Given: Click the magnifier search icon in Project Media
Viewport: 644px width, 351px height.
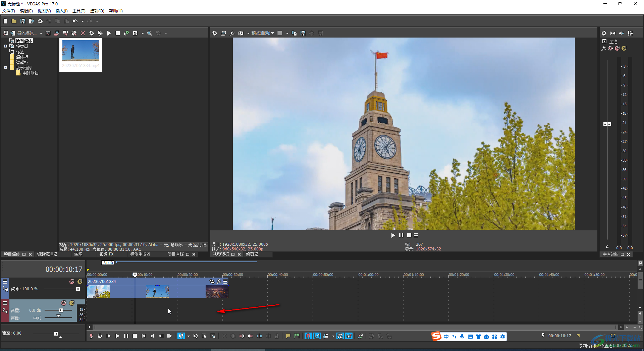Looking at the screenshot, I should tap(150, 33).
